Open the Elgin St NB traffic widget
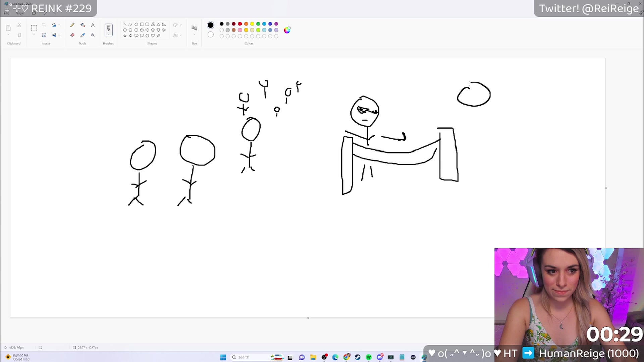The height and width of the screenshot is (362, 644). pyautogui.click(x=17, y=357)
